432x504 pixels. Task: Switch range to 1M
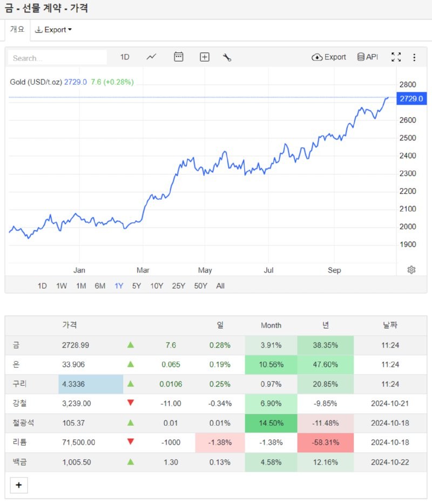(81, 286)
